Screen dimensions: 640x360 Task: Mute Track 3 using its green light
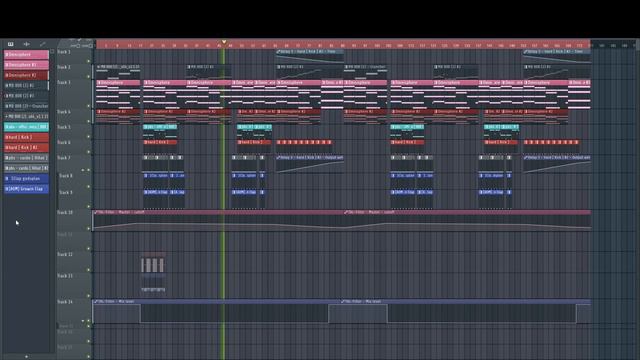[89, 106]
